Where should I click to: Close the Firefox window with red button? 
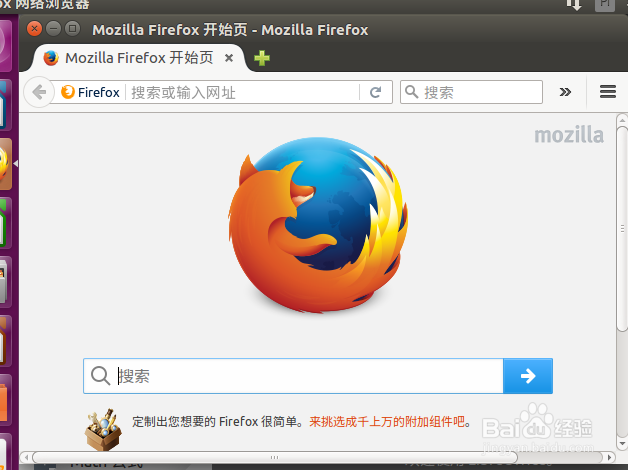[34, 29]
